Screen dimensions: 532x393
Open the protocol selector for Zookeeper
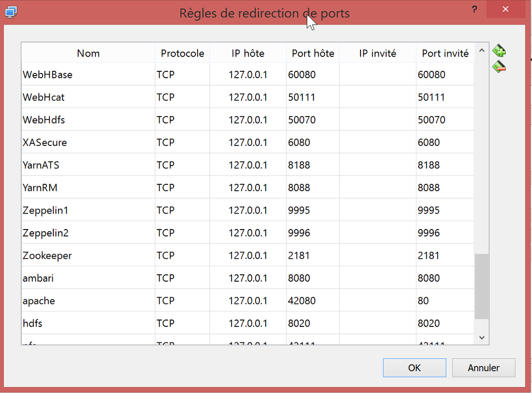183,255
